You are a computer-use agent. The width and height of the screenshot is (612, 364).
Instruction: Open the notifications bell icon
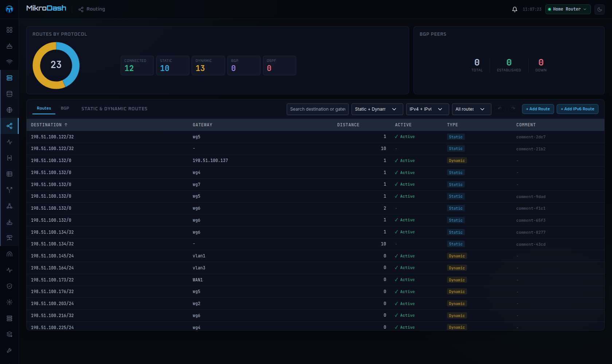[515, 9]
